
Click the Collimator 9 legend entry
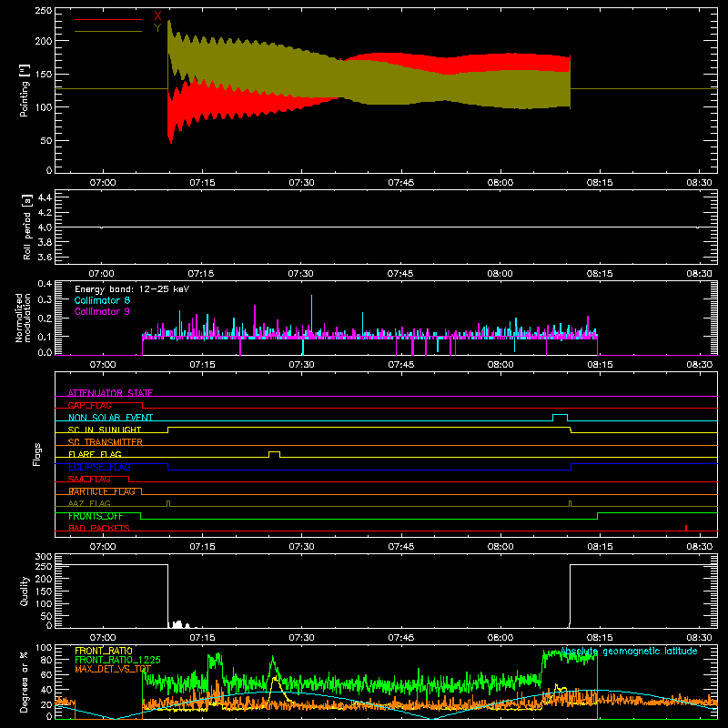(102, 311)
